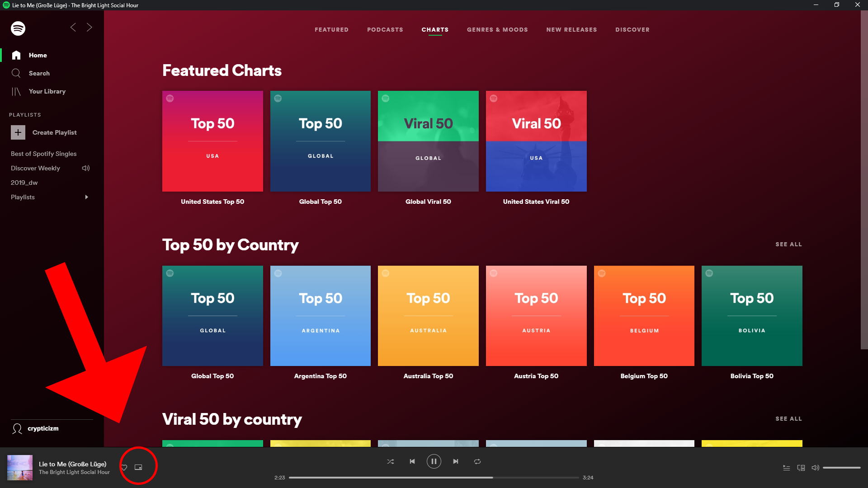This screenshot has width=868, height=488.
Task: Click the queue/playlist view icon
Action: [x=786, y=467]
